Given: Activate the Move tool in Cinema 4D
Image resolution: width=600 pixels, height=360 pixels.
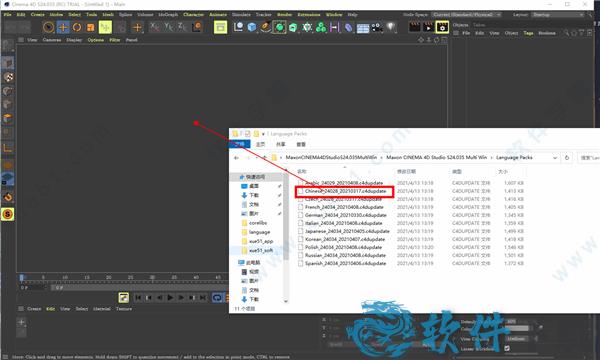Looking at the screenshot, I should (x=63, y=27).
